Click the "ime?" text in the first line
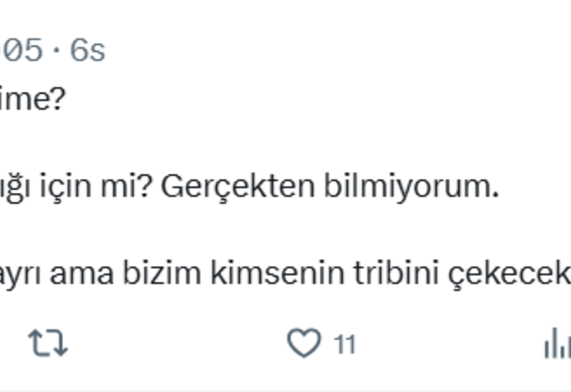 pyautogui.click(x=30, y=100)
